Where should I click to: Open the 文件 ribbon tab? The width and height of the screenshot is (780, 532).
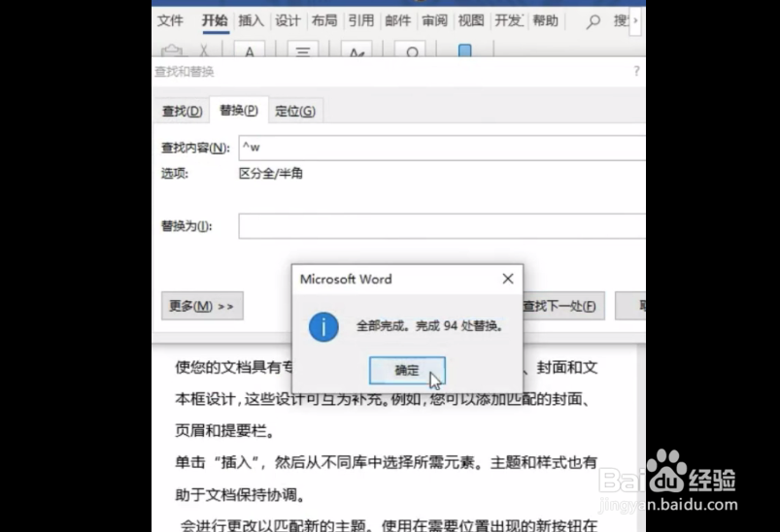pos(170,21)
